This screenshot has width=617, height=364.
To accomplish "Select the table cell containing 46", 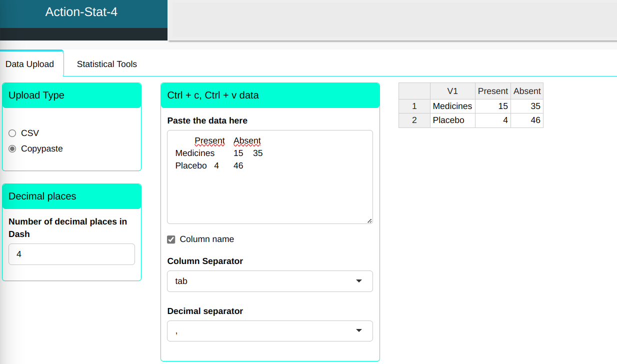I will (x=526, y=120).
